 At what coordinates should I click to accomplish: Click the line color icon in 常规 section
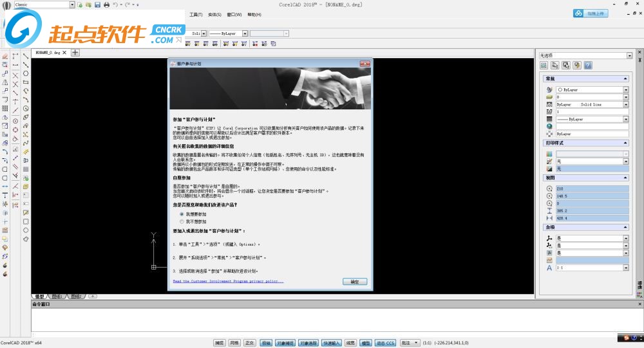(x=549, y=89)
